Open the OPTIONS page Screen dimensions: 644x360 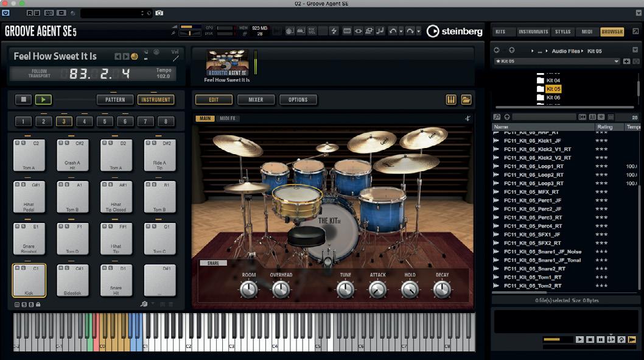point(298,100)
